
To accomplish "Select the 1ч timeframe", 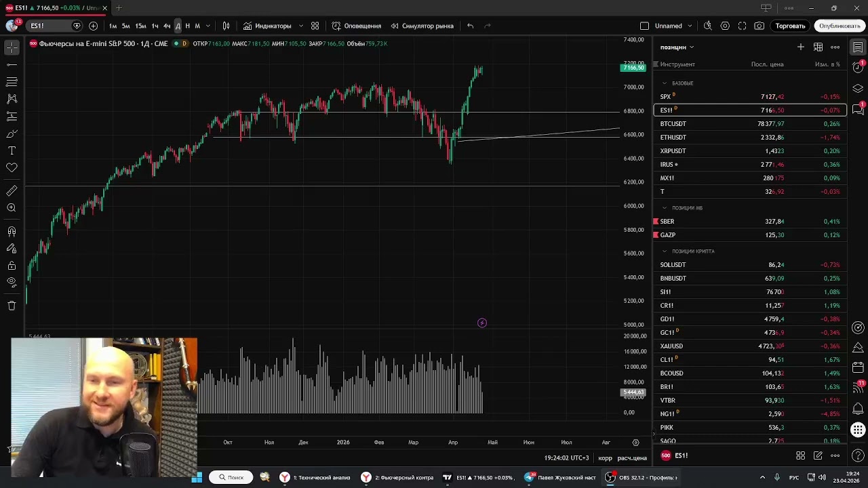I will 155,26.
